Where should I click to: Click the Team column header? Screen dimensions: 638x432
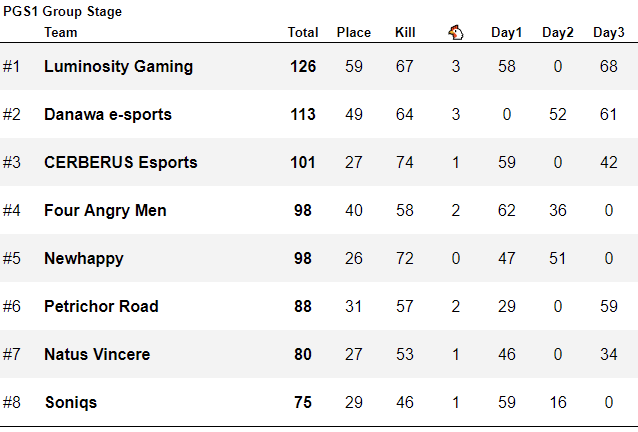click(61, 32)
